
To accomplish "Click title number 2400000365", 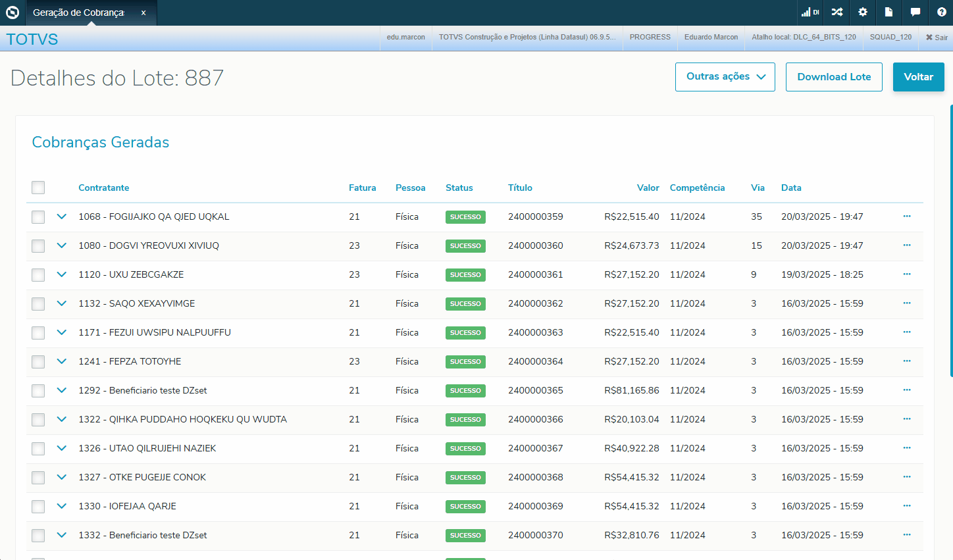I will coord(536,390).
